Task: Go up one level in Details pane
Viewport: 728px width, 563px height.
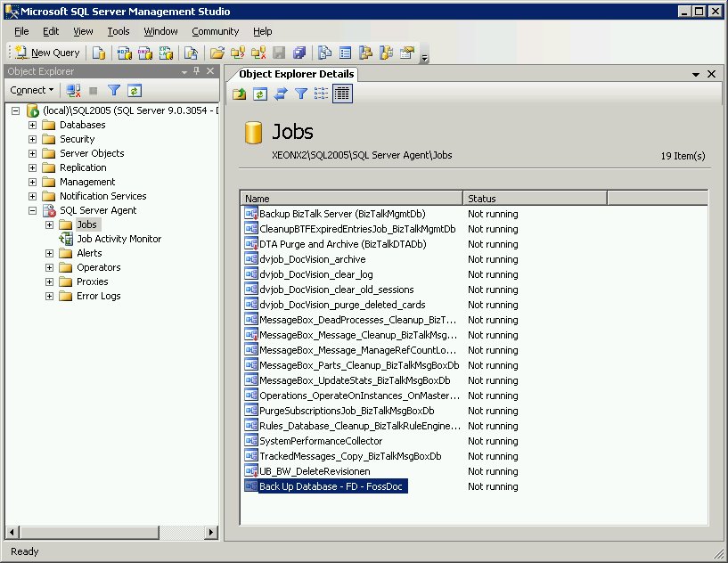Action: [240, 94]
